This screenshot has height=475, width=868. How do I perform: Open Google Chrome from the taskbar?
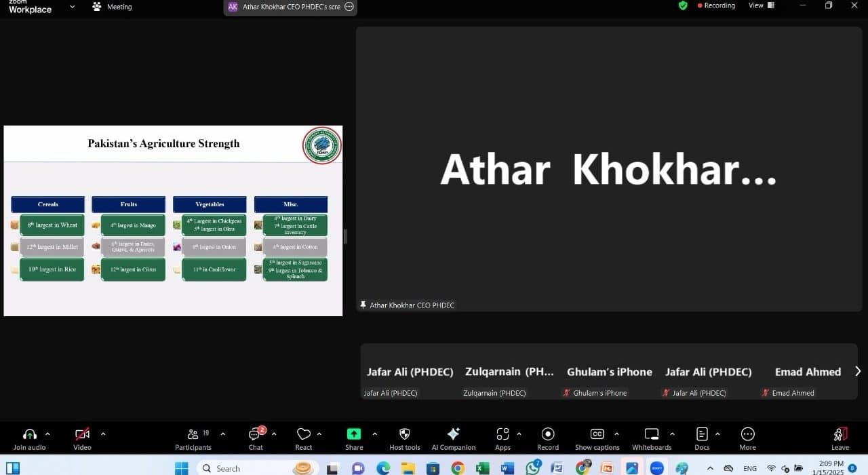458,468
